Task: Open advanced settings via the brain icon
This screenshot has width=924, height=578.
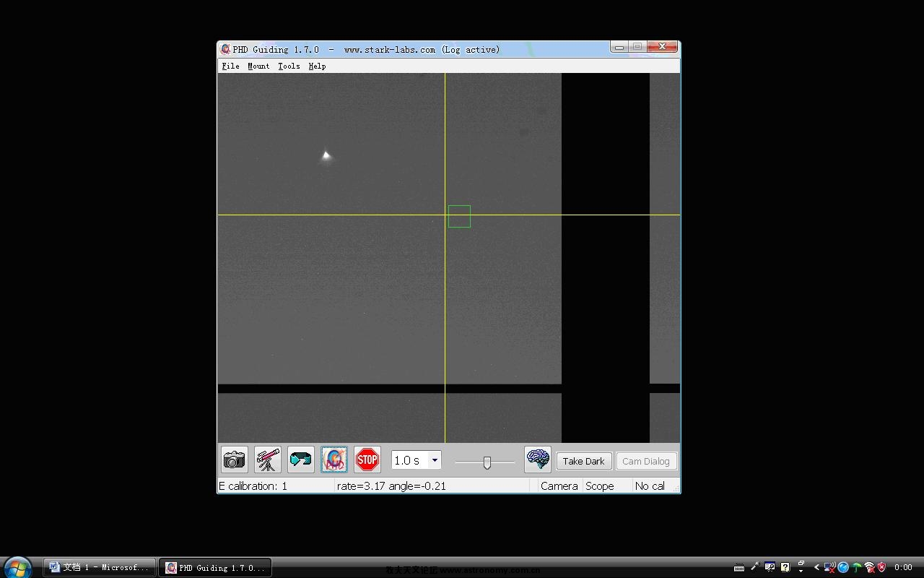Action: [x=538, y=460]
